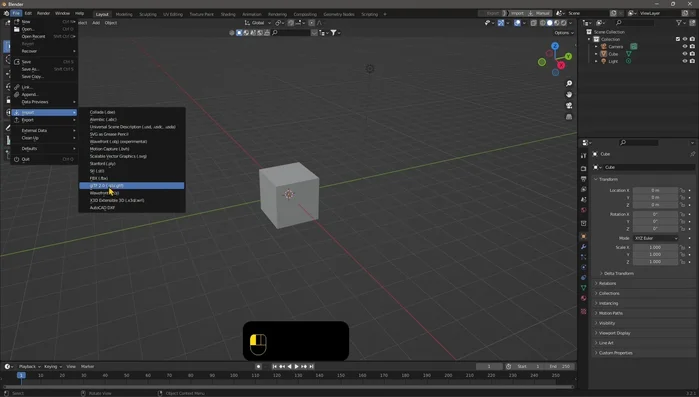Toggle X-ray display in viewport header
Image resolution: width=699 pixels, height=397 pixels.
(x=534, y=23)
